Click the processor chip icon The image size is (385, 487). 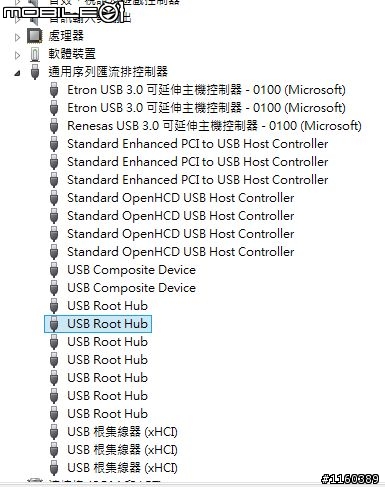[35, 36]
